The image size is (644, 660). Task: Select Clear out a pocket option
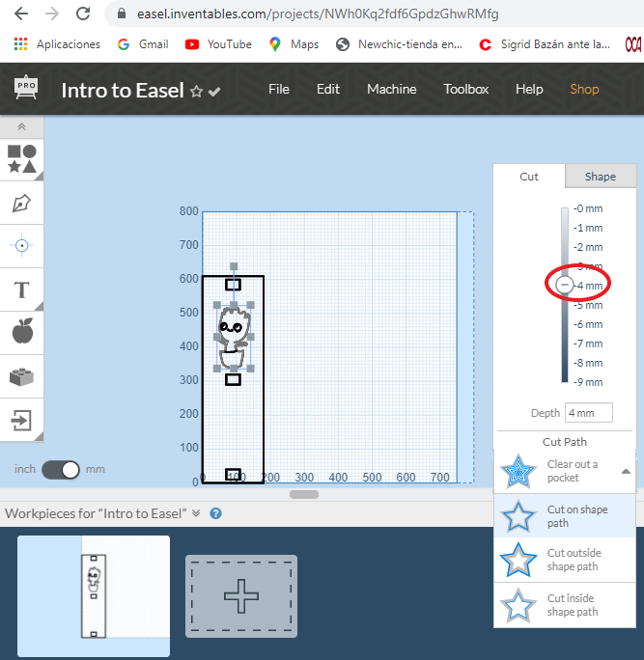coord(565,471)
